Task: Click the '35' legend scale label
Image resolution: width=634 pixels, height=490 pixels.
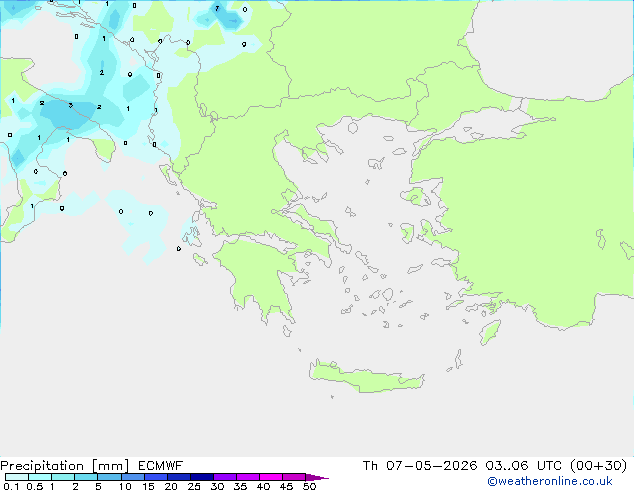Action: 240,486
